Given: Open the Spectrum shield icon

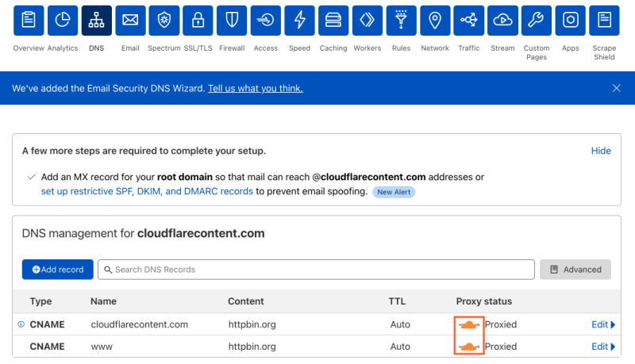Looking at the screenshot, I should [164, 21].
